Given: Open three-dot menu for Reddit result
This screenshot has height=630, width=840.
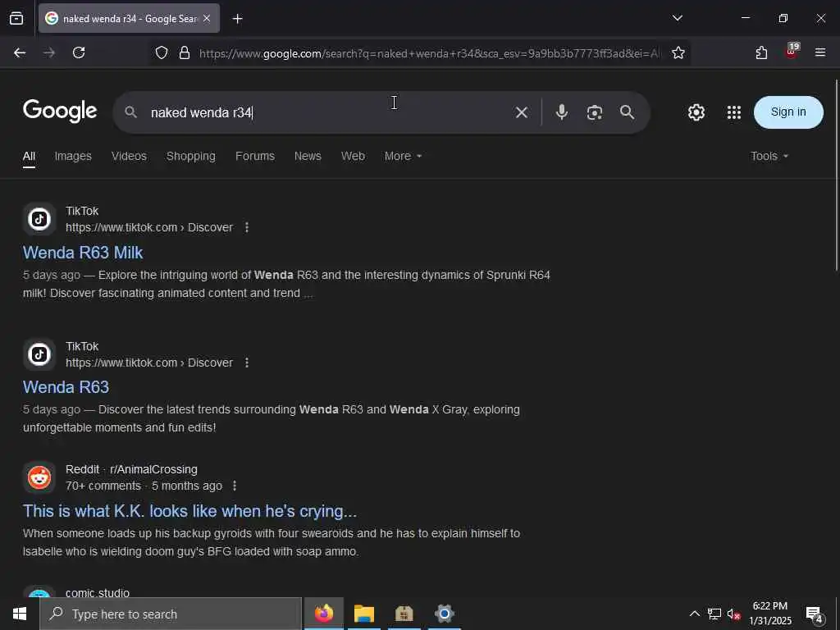Looking at the screenshot, I should tap(234, 486).
